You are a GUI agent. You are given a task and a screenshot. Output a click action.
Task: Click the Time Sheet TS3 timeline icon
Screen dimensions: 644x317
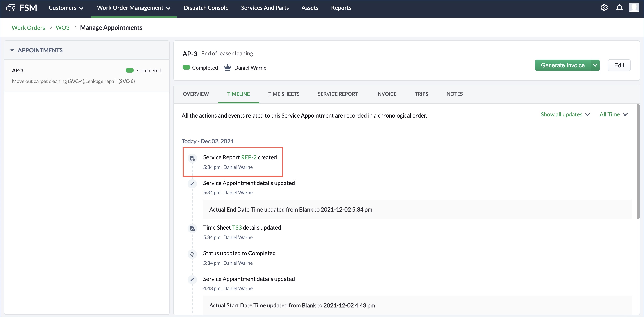[192, 228]
